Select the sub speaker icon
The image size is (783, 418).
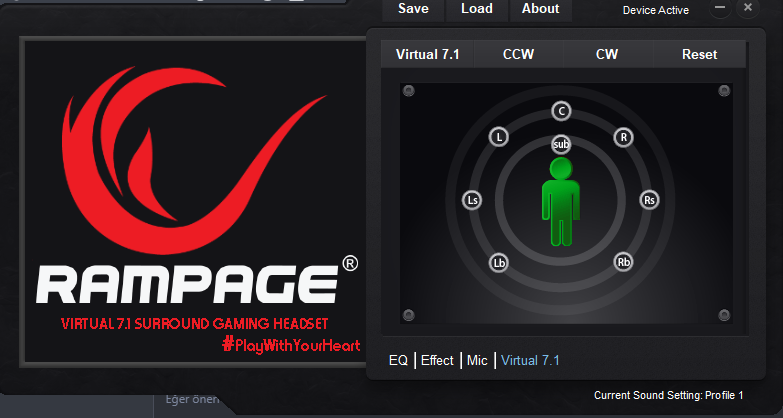click(x=561, y=144)
